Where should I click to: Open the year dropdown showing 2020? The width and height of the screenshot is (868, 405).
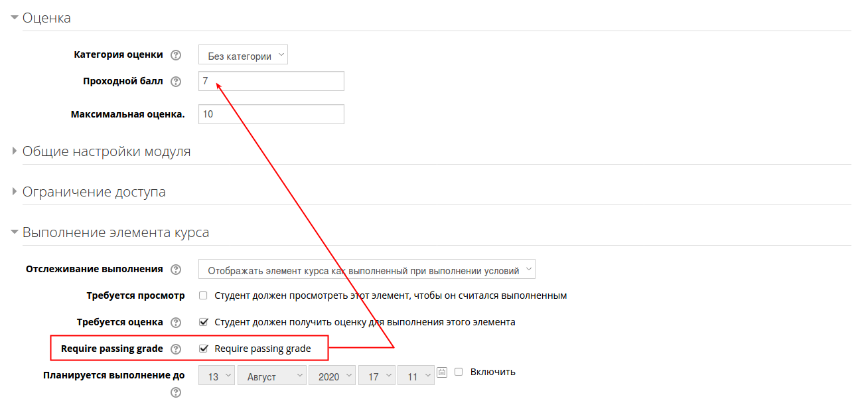(x=332, y=376)
